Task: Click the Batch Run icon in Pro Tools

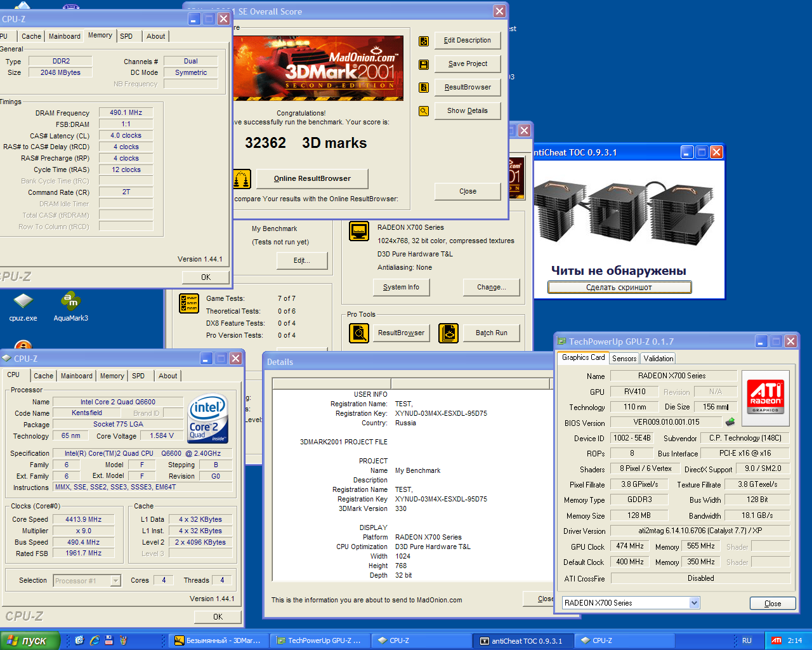Action: coord(449,333)
